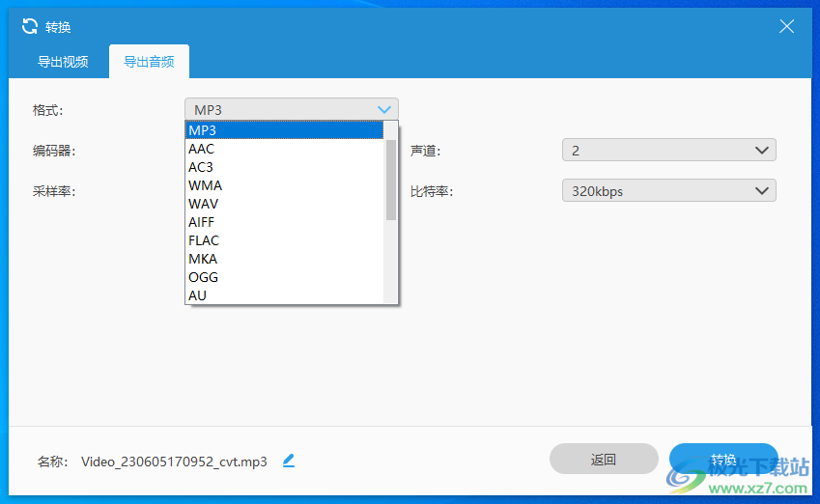Screen dimensions: 820x504
Task: Choose AIFF from the format list
Action: click(x=285, y=222)
